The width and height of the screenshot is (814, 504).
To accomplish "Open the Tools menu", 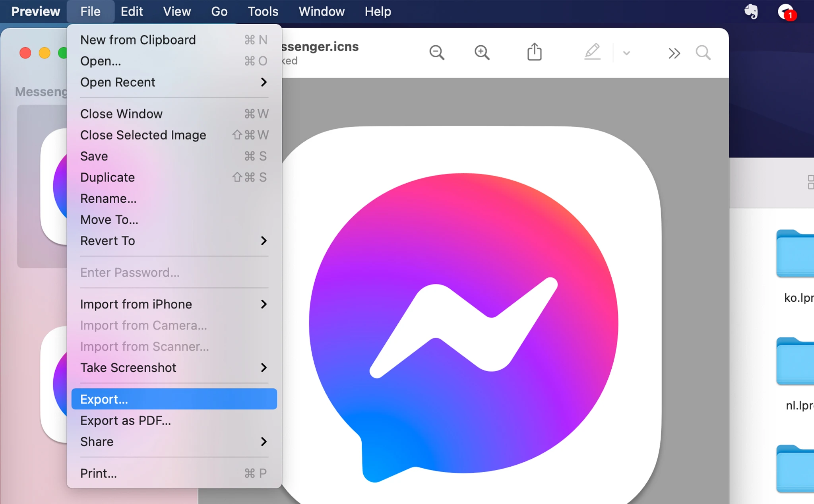I will tap(263, 12).
